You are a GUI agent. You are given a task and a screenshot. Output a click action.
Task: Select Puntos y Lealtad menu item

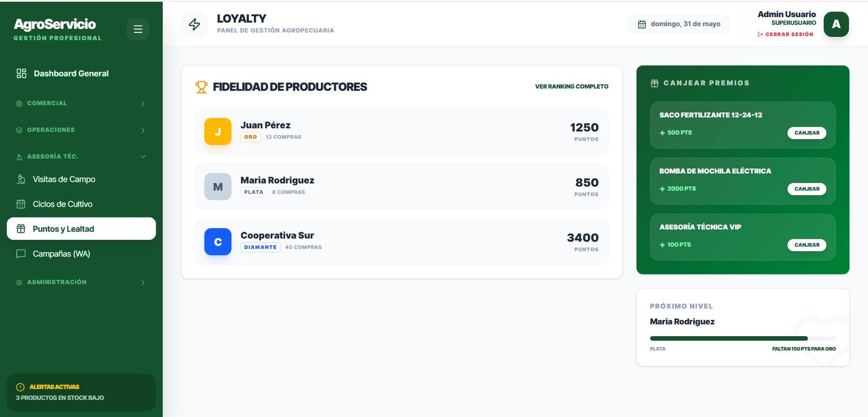point(81,229)
